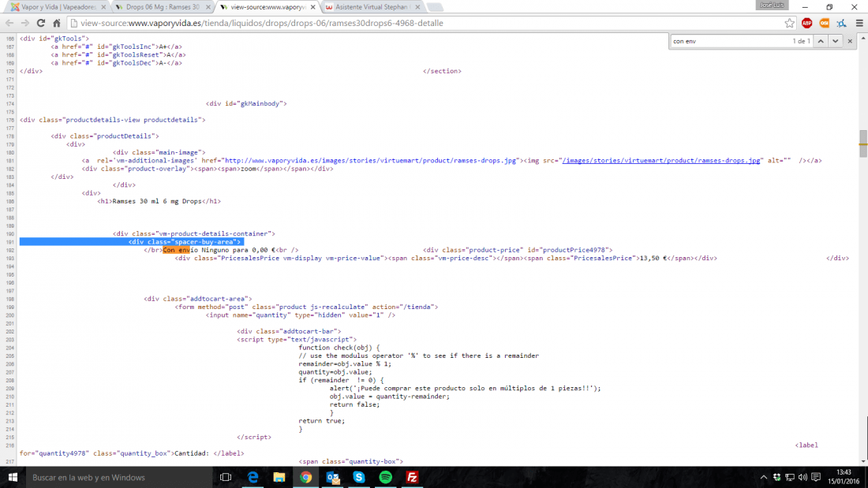868x488 pixels.
Task: Open Outlook from the taskbar
Action: coord(333,477)
